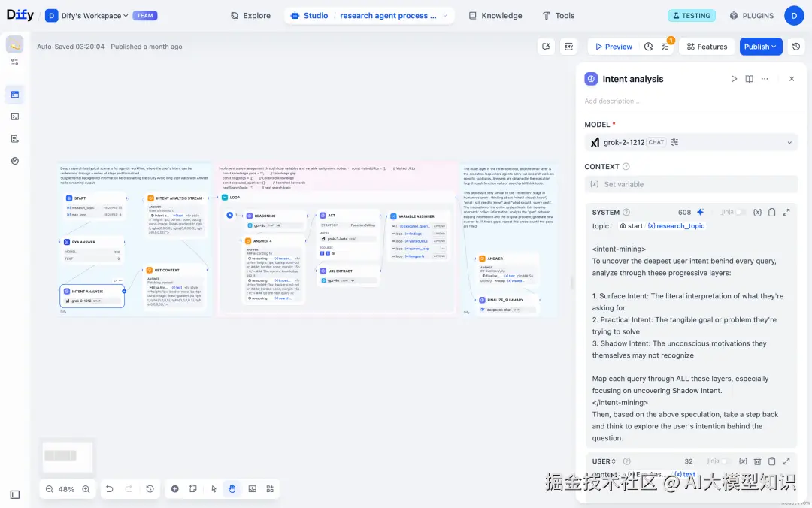Insert variable in USER prompt
This screenshot has height=508, width=812.
click(743, 461)
